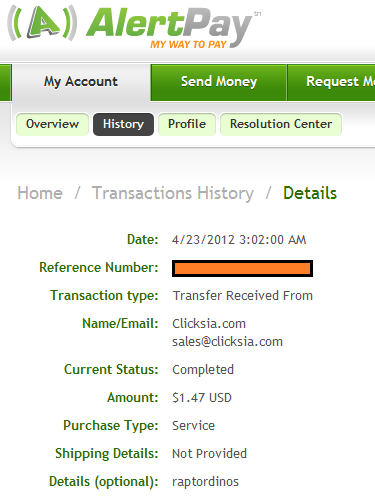
Task: Click the Home breadcrumb link
Action: [40, 193]
